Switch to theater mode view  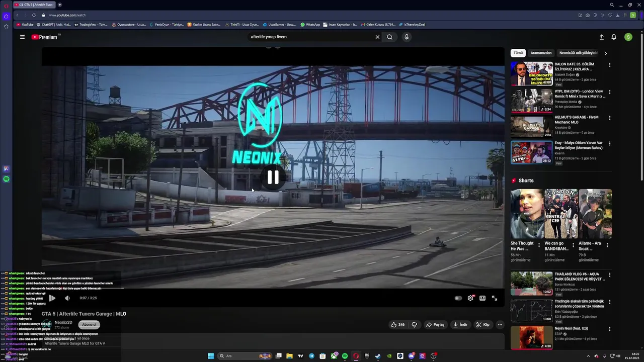pyautogui.click(x=482, y=298)
